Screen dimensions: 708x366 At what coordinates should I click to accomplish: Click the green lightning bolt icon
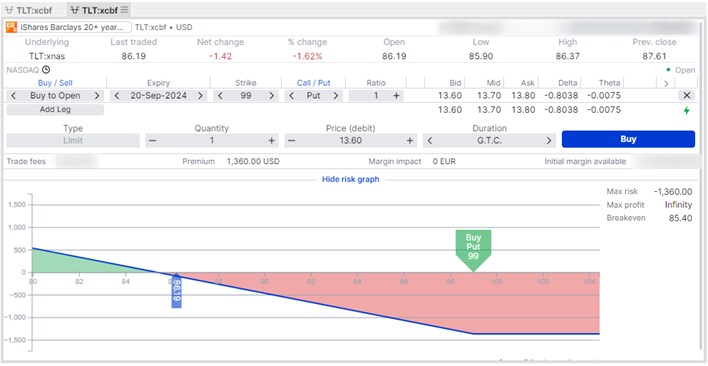coord(686,110)
